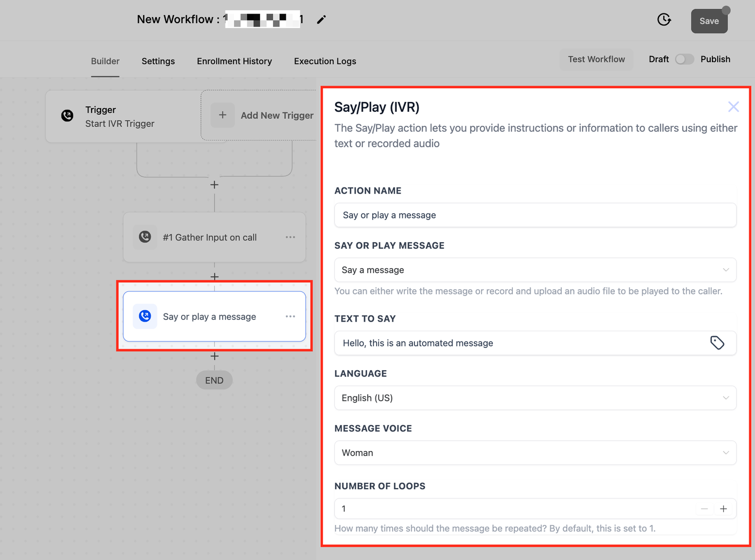Click the pencil icon to rename workflow
755x560 pixels.
tap(321, 19)
